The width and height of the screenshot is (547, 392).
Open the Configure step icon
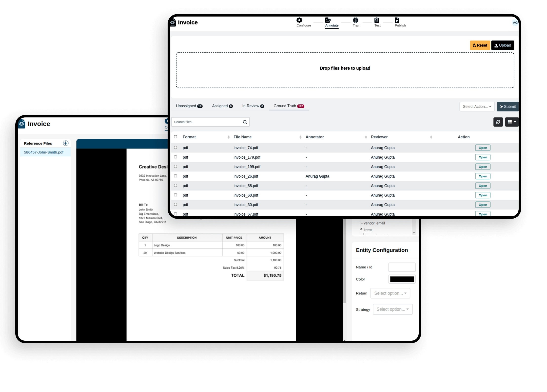point(299,20)
